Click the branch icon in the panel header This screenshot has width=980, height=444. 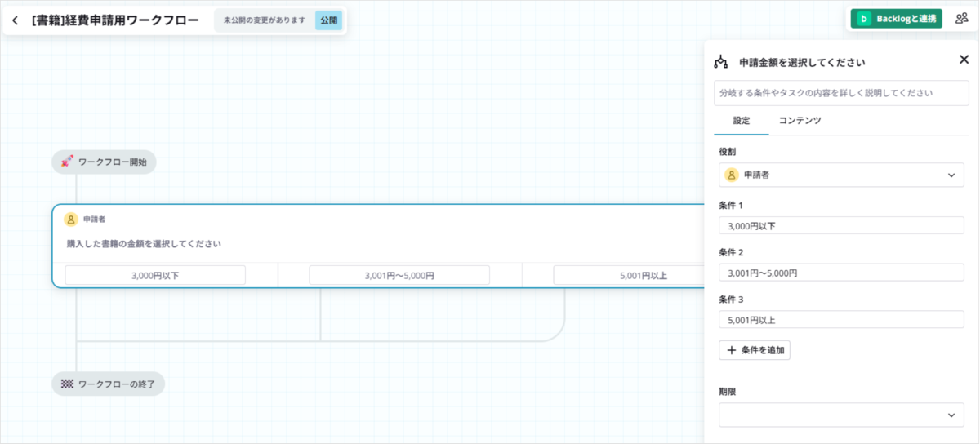[x=721, y=62]
